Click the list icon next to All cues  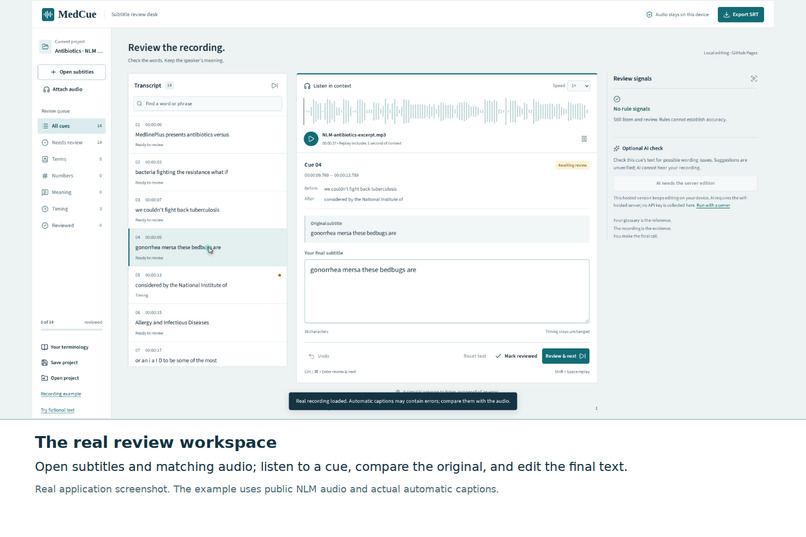click(45, 126)
